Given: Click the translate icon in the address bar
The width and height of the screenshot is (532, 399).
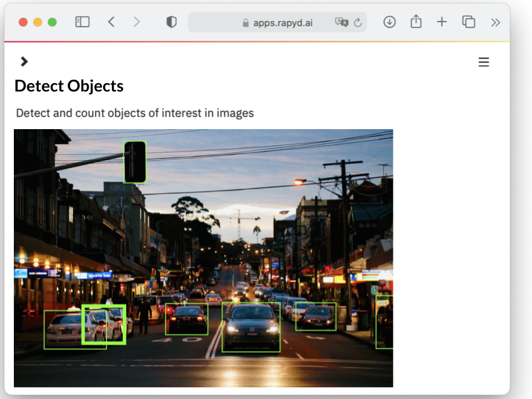Looking at the screenshot, I should pyautogui.click(x=342, y=23).
